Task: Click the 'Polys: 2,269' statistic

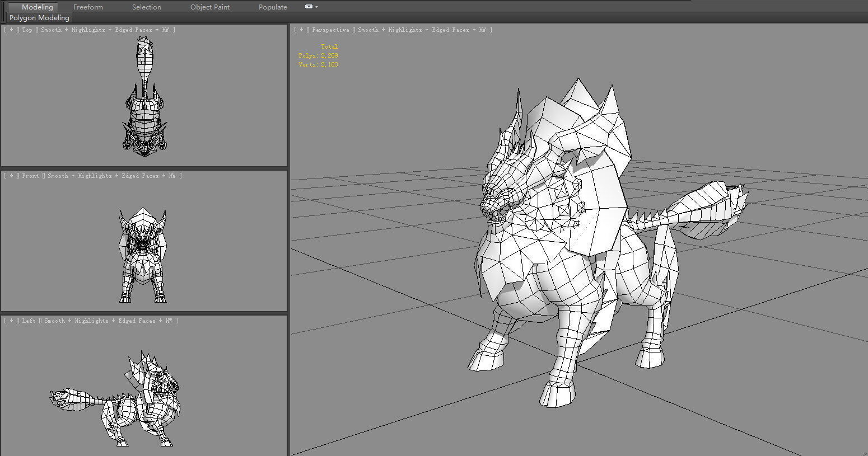Action: (x=318, y=55)
